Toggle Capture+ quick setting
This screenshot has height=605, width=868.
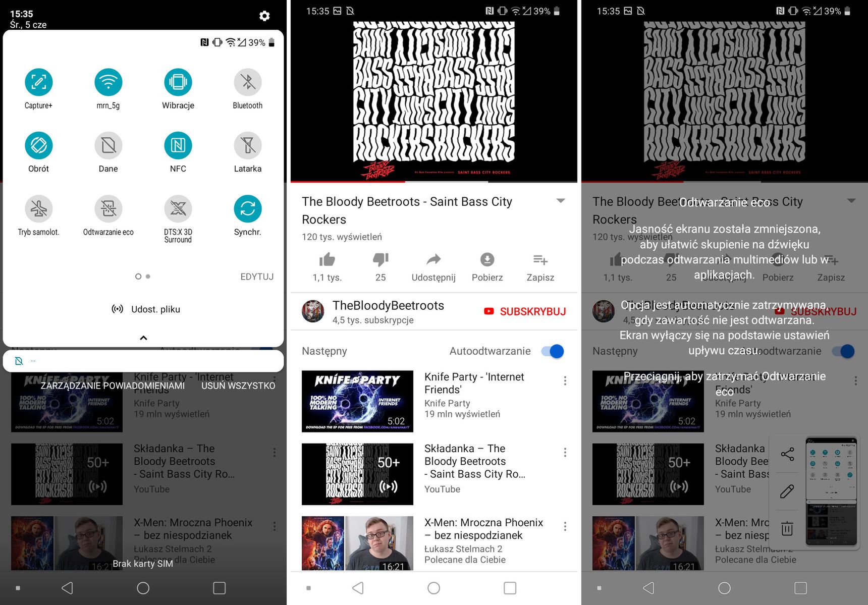point(39,82)
